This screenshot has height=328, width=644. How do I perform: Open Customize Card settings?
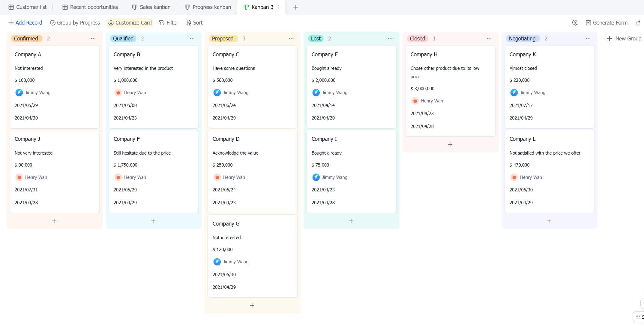coord(130,23)
